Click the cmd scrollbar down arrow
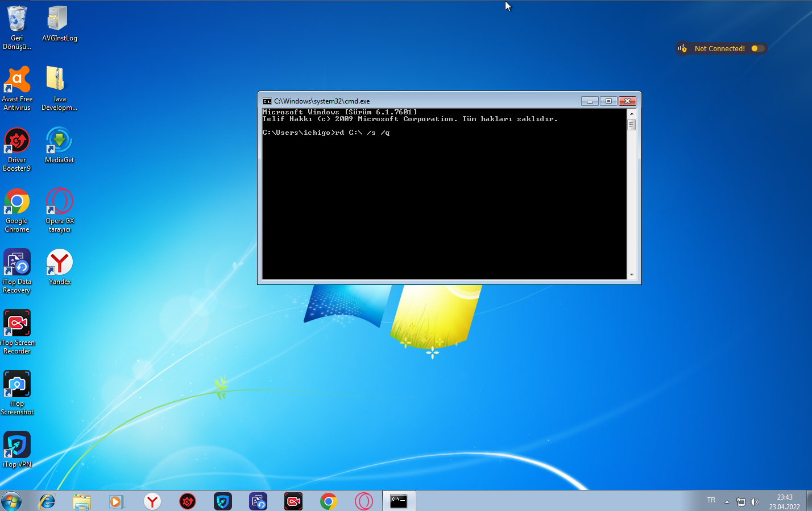This screenshot has width=812, height=511. [x=631, y=275]
